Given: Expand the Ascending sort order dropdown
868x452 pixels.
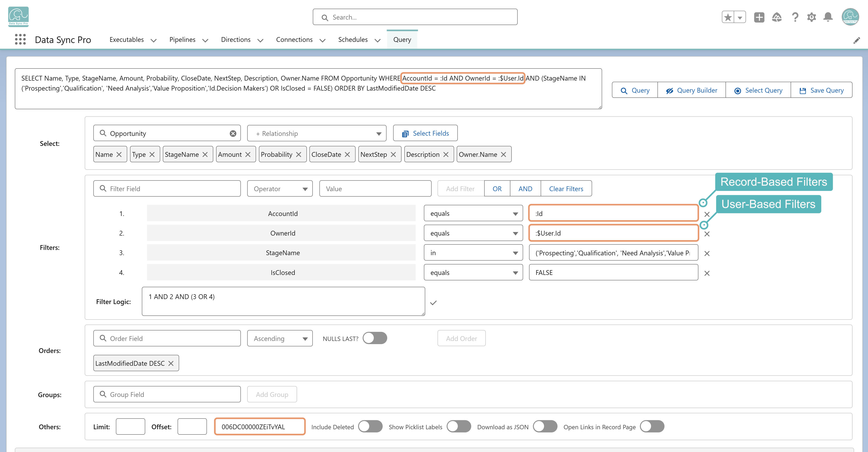Looking at the screenshot, I should pyautogui.click(x=280, y=338).
